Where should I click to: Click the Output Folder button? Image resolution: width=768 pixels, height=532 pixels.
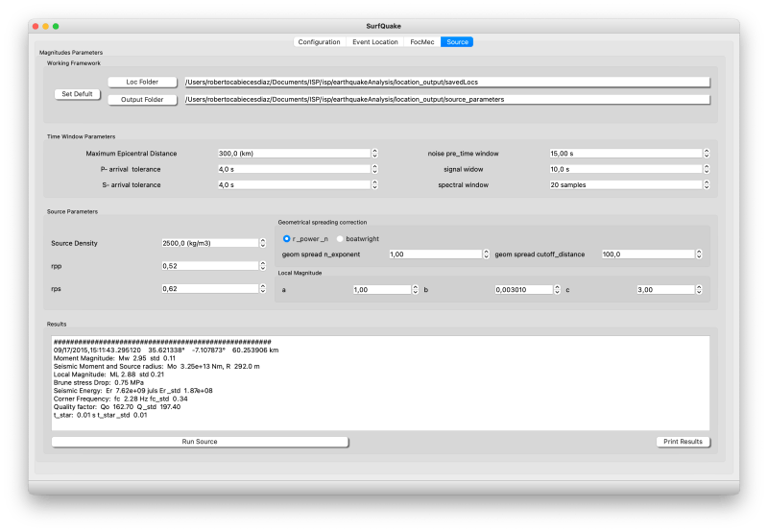(x=142, y=100)
